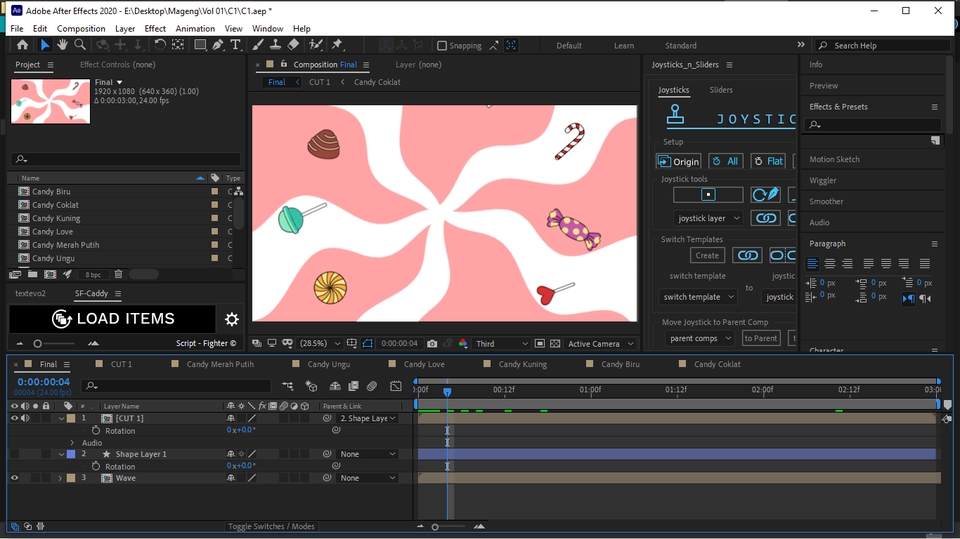
Task: Open the joystick layer dropdown
Action: click(708, 218)
